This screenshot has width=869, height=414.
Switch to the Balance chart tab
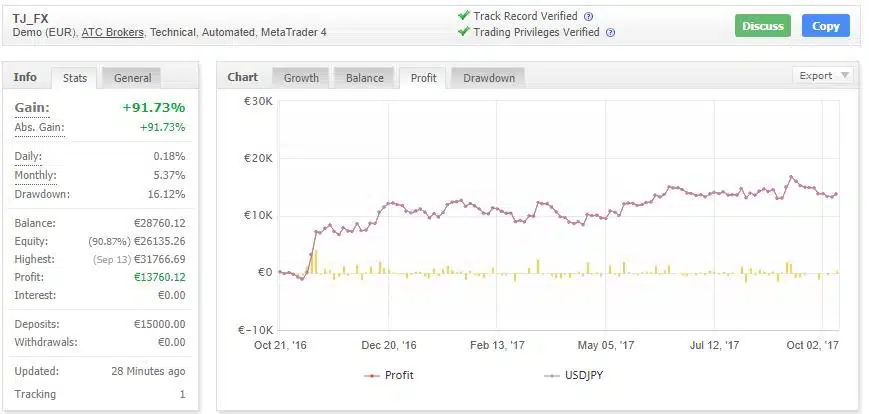click(x=364, y=78)
